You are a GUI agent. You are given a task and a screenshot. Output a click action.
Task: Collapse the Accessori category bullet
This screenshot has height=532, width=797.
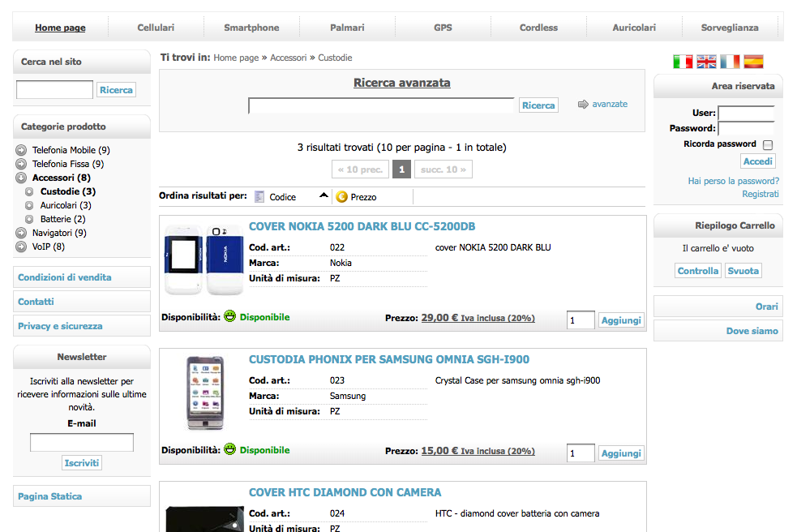click(21, 178)
